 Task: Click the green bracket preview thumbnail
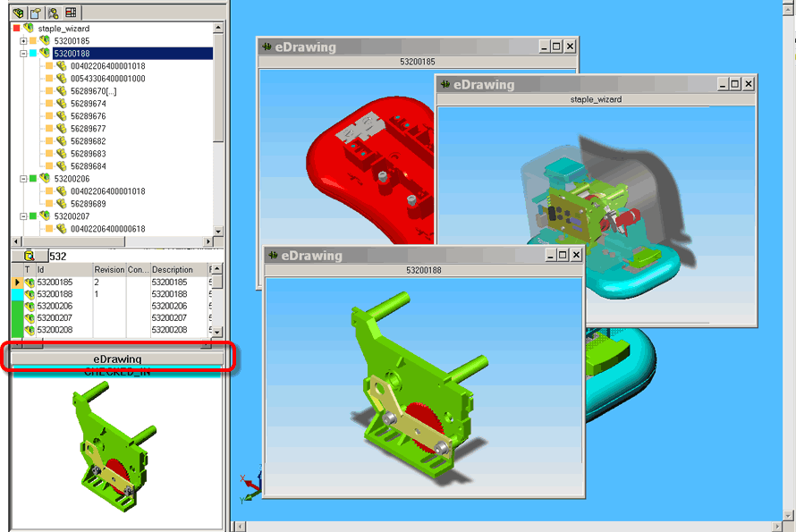114,448
